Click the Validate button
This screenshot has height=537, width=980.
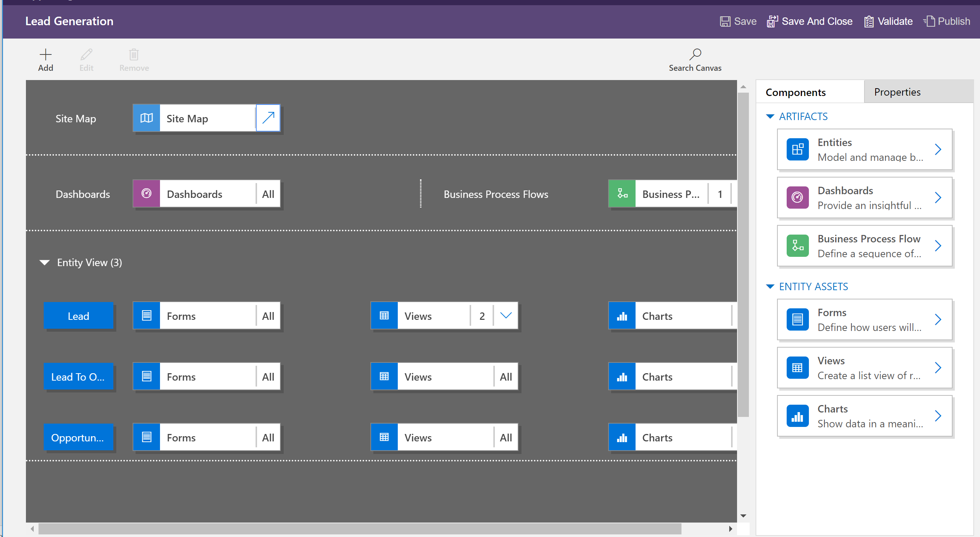coord(888,21)
